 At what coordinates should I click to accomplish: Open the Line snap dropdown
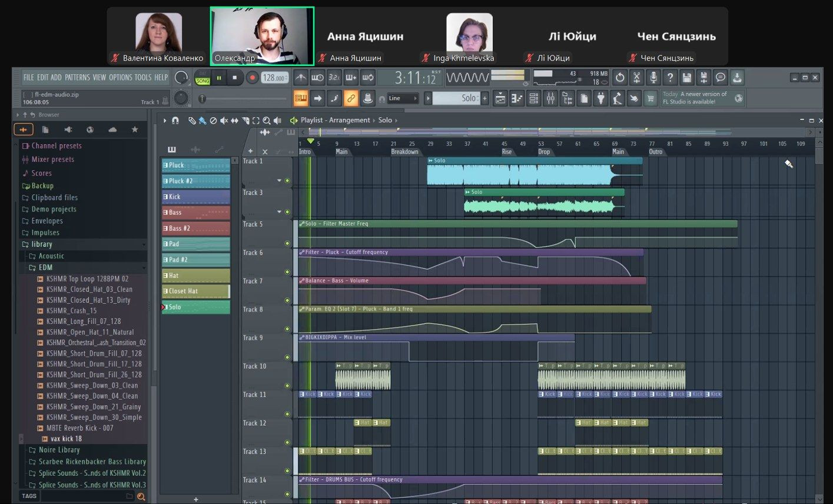tap(403, 98)
